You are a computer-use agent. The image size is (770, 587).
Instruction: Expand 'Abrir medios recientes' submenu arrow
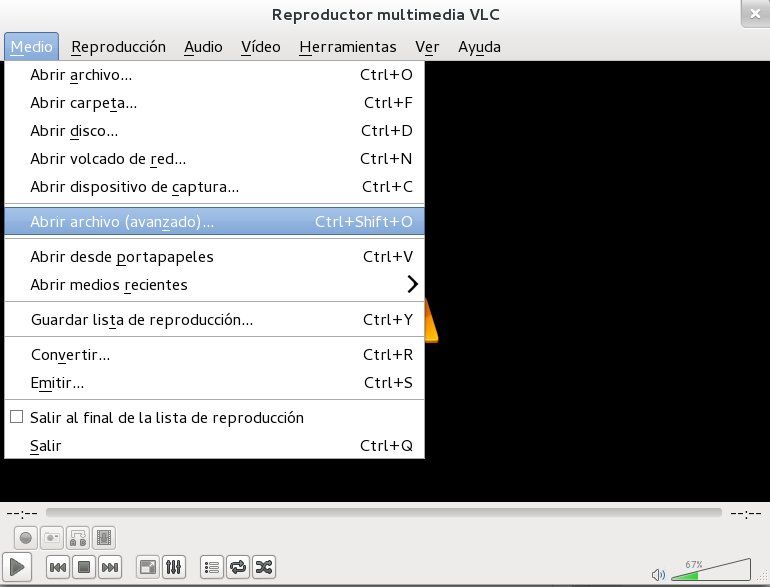click(412, 284)
